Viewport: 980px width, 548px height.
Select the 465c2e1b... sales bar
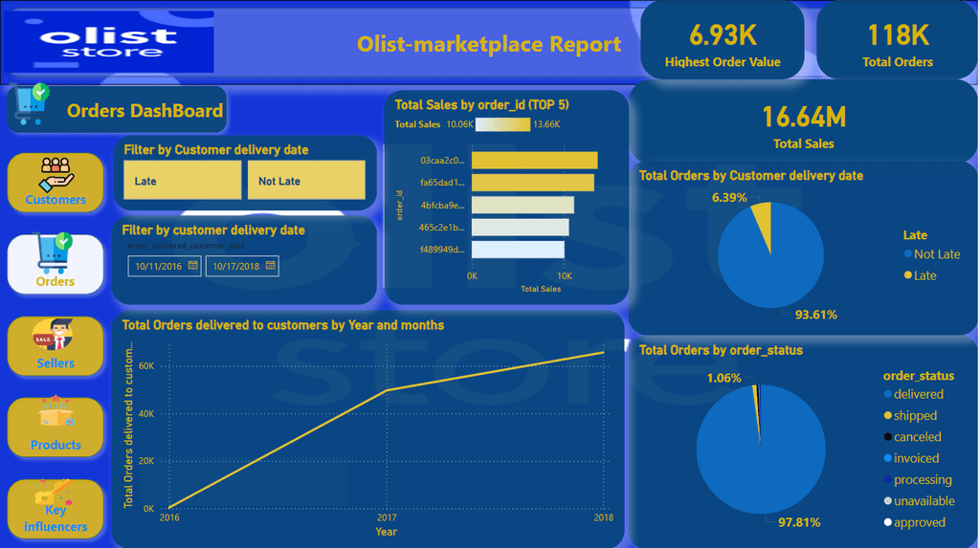[520, 228]
